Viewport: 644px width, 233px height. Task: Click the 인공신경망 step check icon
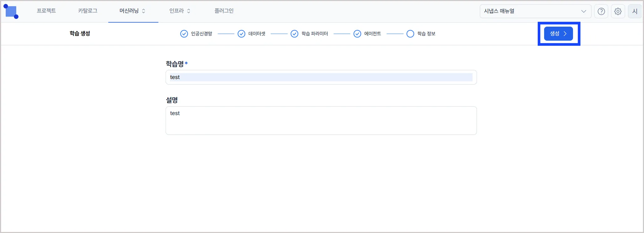184,34
